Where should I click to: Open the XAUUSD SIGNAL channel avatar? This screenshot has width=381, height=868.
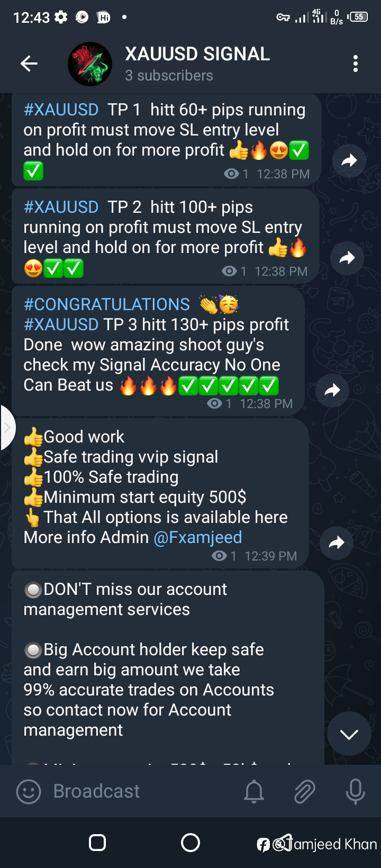click(90, 64)
